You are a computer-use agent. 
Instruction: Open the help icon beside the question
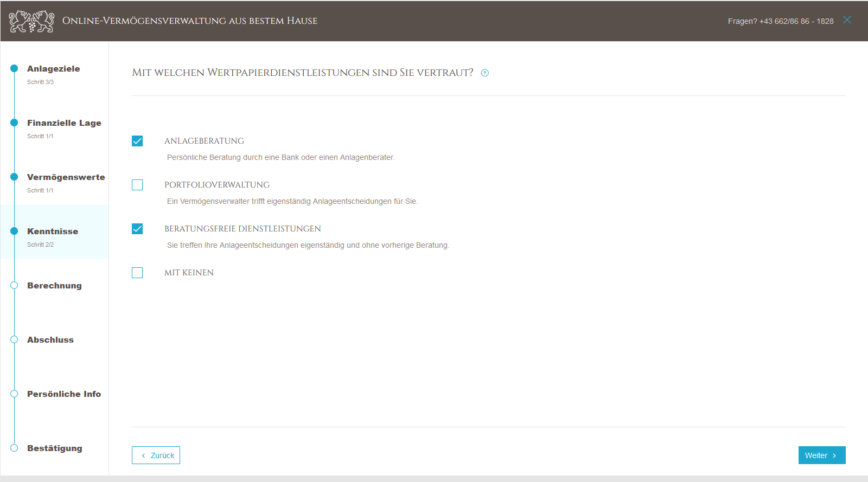485,73
